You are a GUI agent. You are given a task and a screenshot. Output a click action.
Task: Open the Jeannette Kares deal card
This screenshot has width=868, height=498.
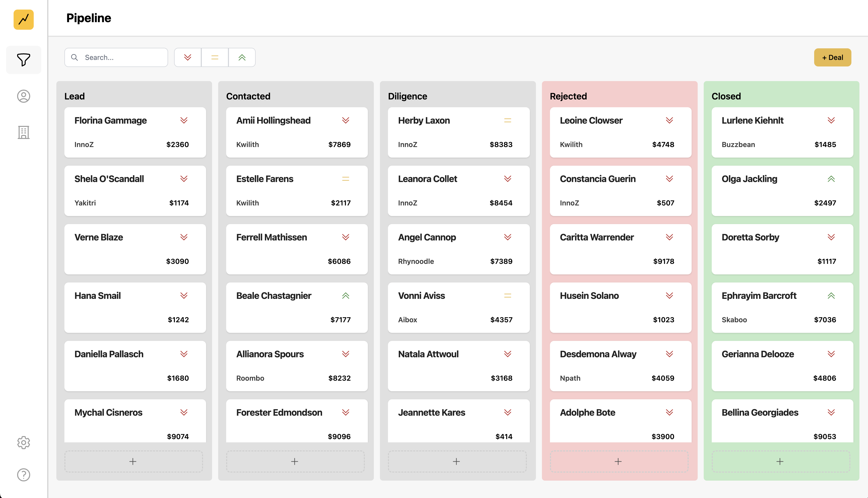(459, 421)
